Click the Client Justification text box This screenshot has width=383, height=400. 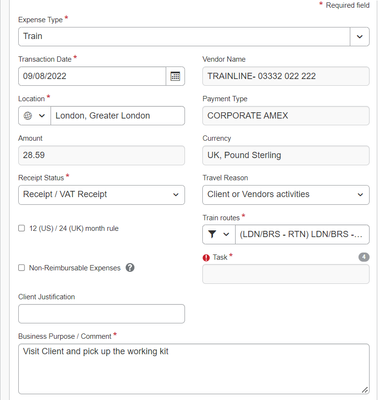101,314
